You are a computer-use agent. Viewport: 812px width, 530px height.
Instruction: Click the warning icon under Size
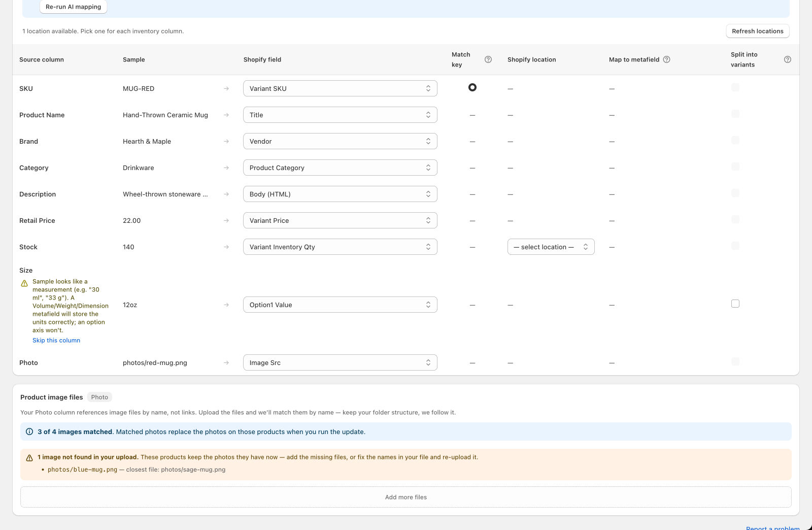[24, 283]
